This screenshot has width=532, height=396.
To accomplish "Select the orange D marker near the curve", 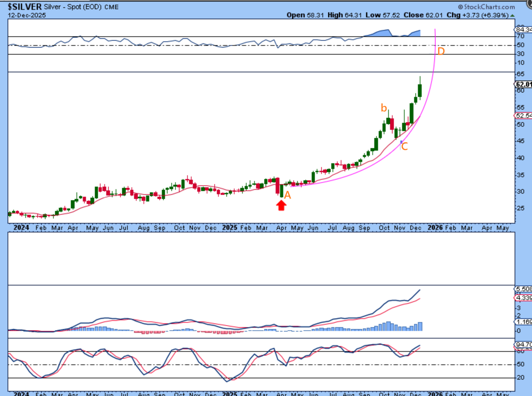I will pos(441,51).
